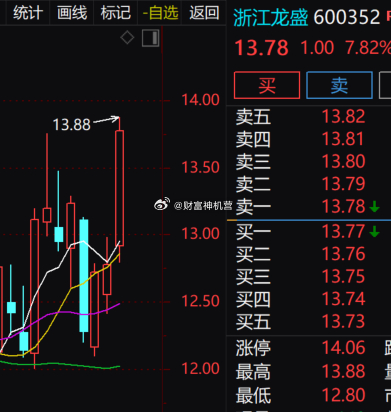This screenshot has width=391, height=412.
Task: Click current price 13.78 in header
Action: click(x=261, y=48)
